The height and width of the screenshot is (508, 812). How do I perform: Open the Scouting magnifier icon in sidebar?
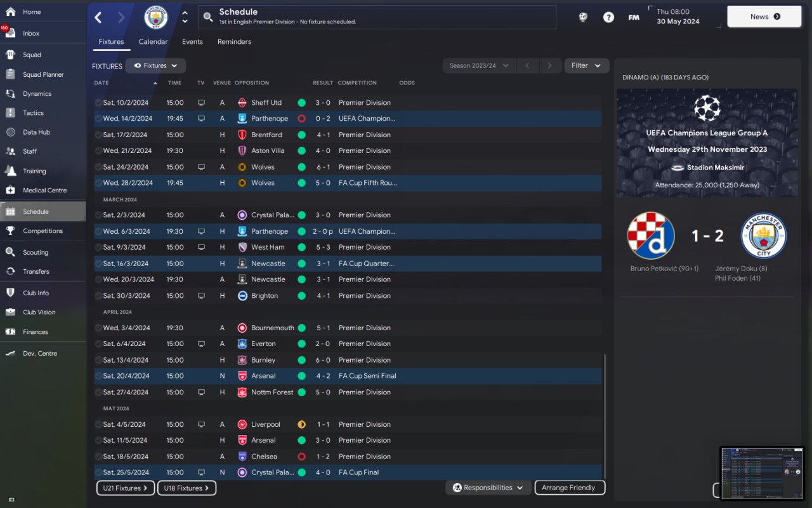(10, 252)
